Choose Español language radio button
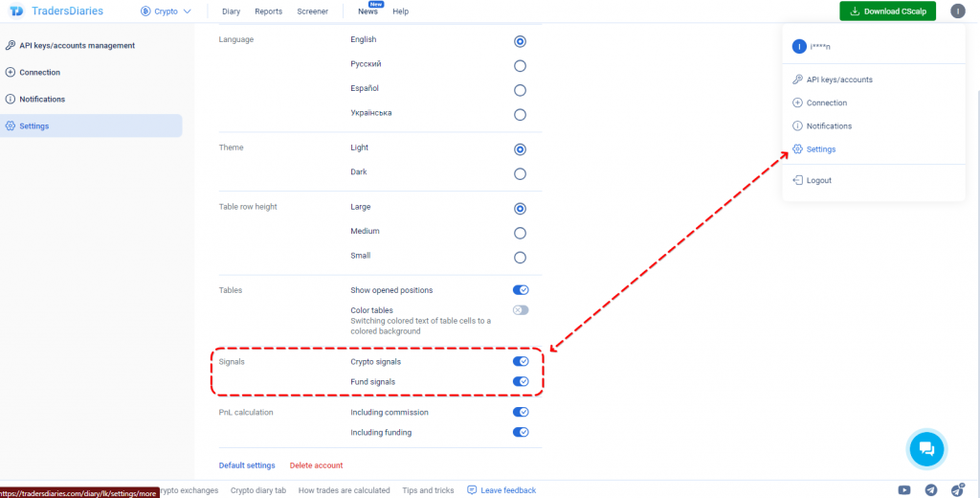This screenshot has height=498, width=980. coord(520,90)
